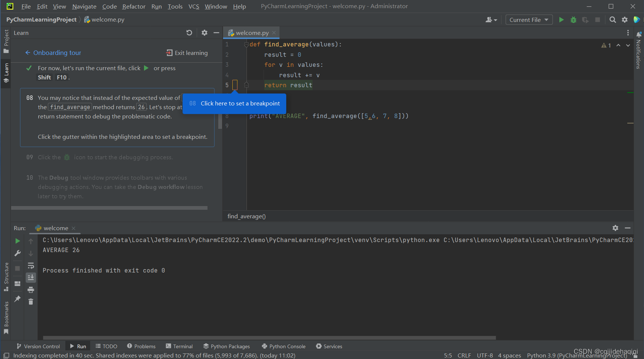Set a breakpoint in the highlighted gutter
The width and height of the screenshot is (644, 359).
(x=235, y=85)
